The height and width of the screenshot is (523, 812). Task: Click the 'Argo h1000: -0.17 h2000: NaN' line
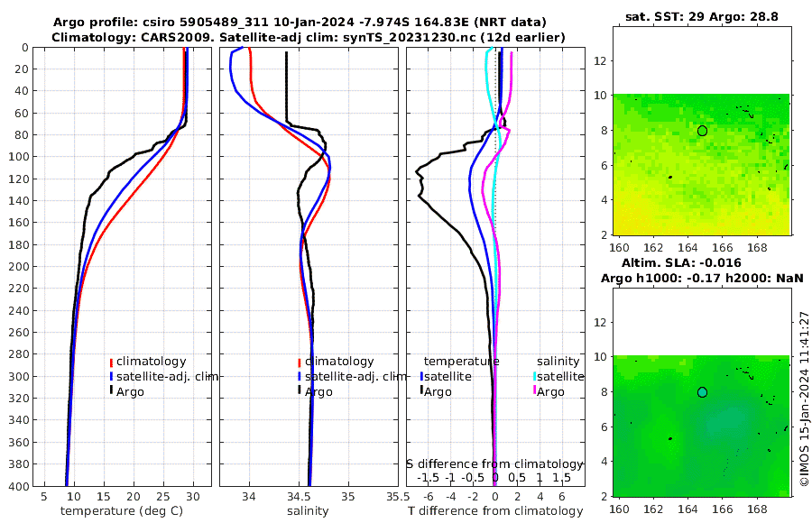(702, 278)
